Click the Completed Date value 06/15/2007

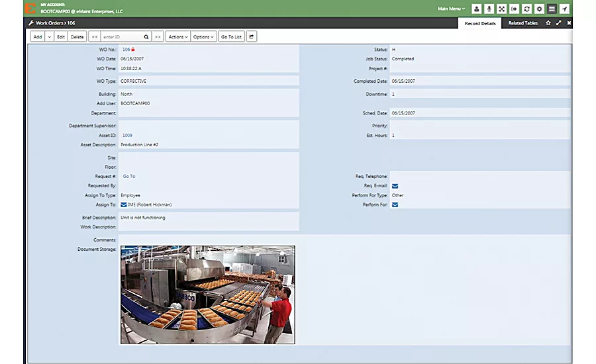(404, 81)
